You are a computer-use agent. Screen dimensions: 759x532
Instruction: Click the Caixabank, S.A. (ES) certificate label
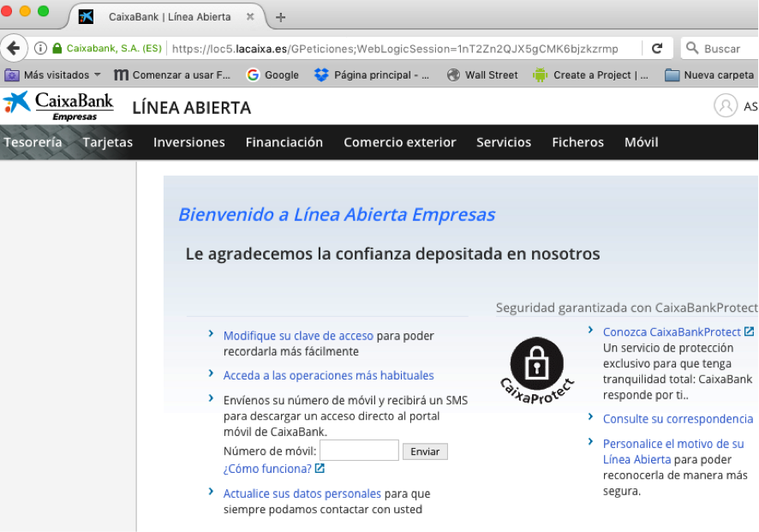114,49
